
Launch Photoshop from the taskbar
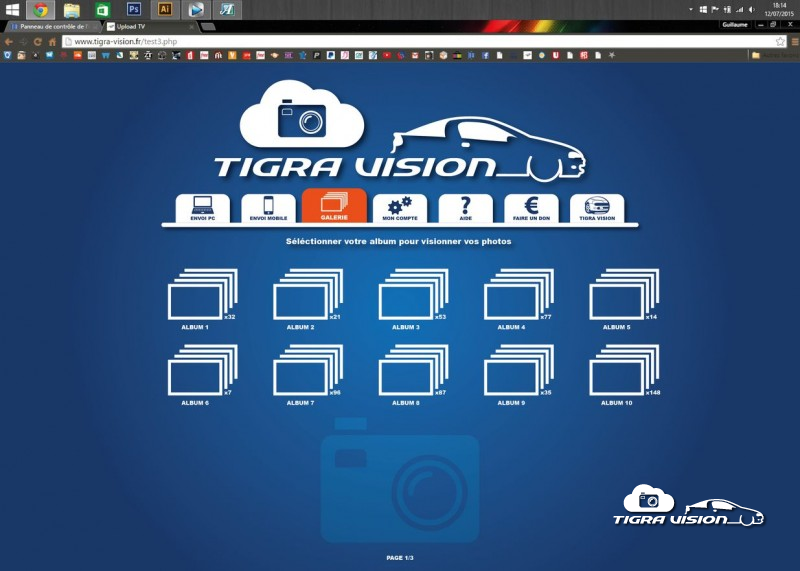click(134, 9)
